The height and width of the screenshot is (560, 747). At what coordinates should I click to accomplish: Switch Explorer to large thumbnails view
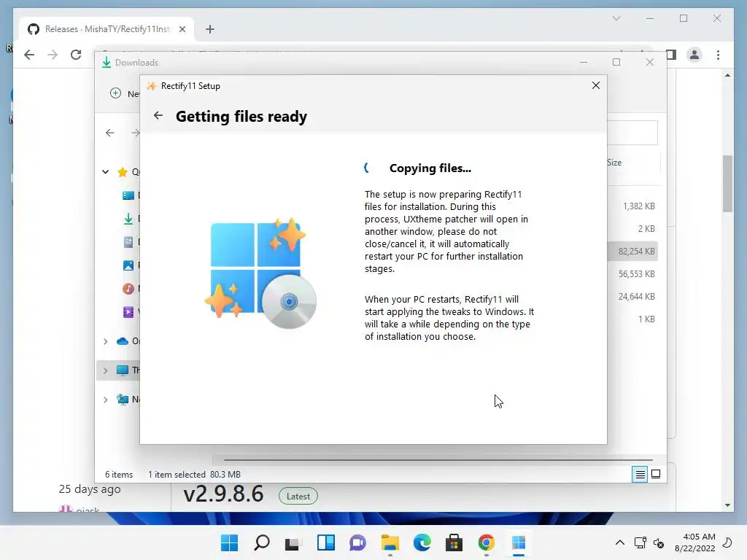(656, 474)
